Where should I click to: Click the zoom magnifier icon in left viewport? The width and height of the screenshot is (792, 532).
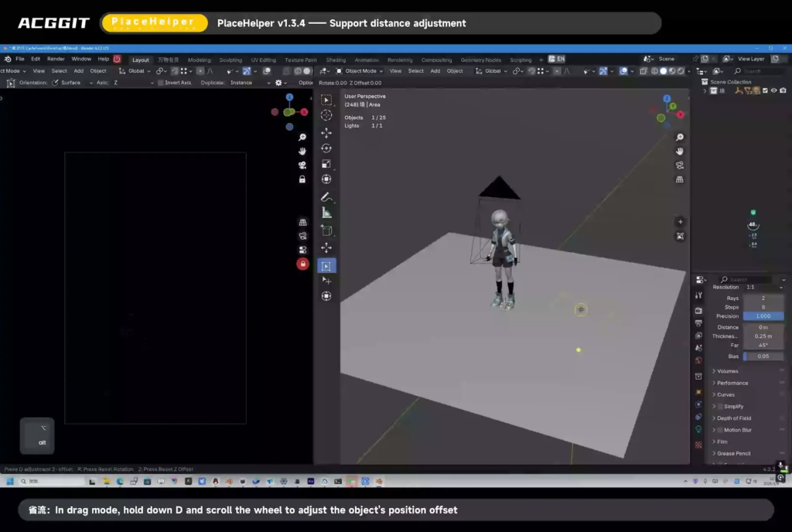click(302, 138)
